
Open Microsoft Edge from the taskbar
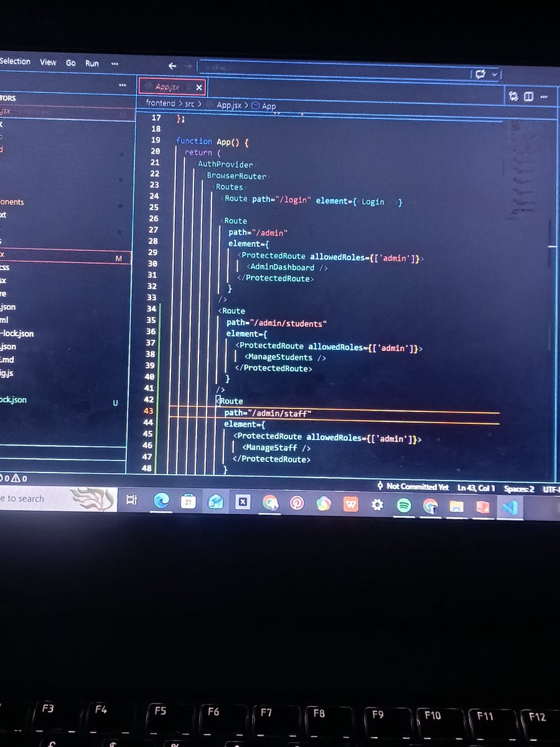click(162, 501)
